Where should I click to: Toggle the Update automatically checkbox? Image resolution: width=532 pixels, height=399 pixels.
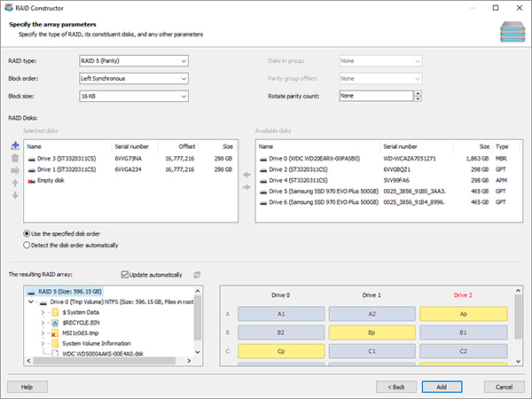point(125,275)
